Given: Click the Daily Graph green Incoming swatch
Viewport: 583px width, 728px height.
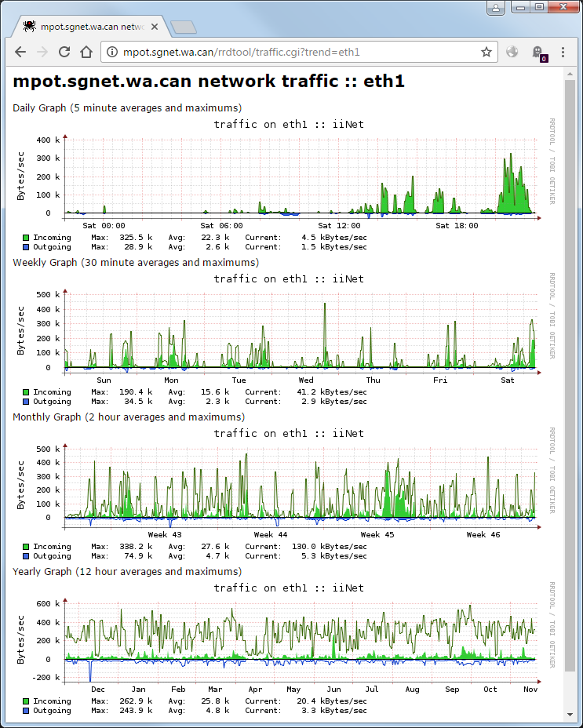Looking at the screenshot, I should pos(26,238).
